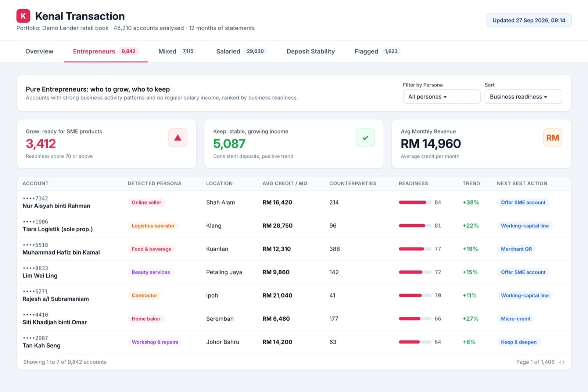
Task: Click the red triangle Grow icon
Action: 178,138
